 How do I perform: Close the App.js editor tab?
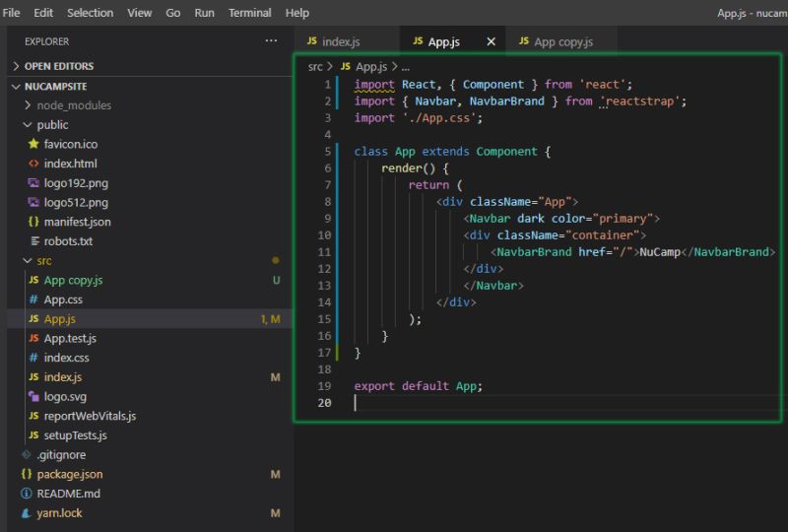click(x=491, y=41)
